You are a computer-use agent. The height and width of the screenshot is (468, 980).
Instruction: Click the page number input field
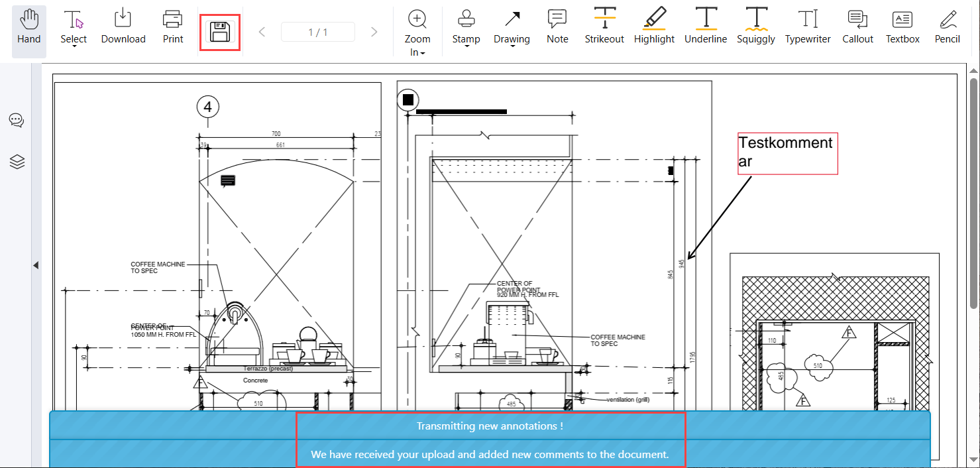click(x=318, y=32)
